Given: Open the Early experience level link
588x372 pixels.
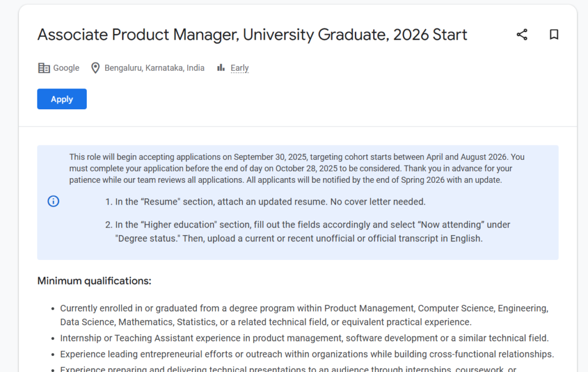Looking at the screenshot, I should [x=239, y=68].
